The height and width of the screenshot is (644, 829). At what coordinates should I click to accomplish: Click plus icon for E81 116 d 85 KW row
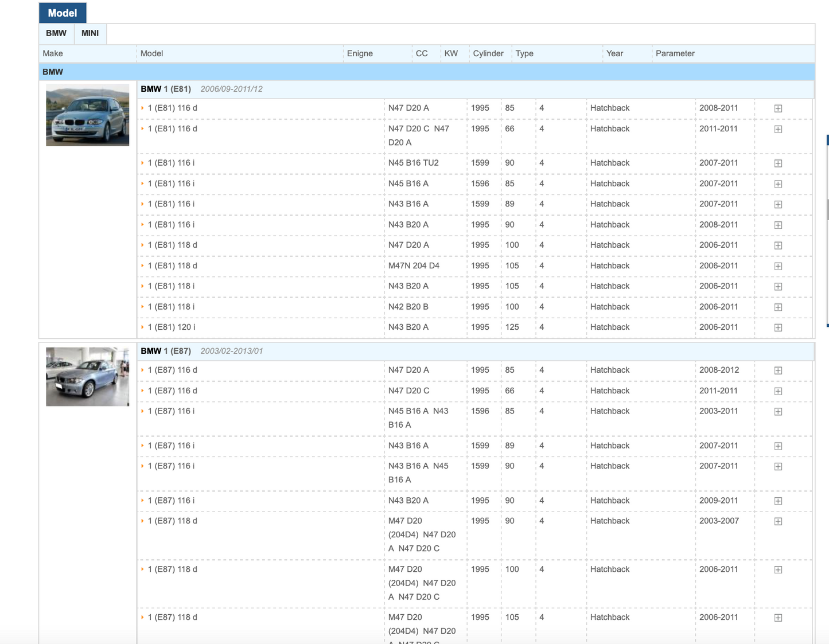[778, 108]
